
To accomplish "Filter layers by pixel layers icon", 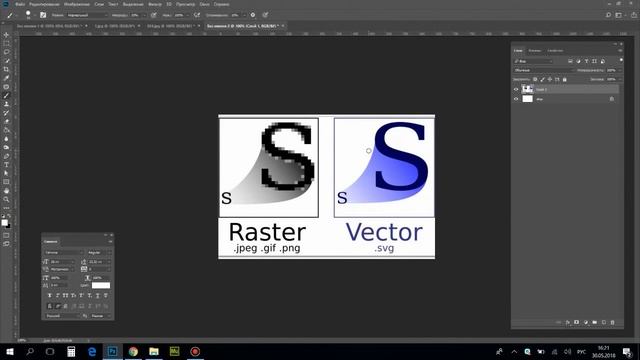I will (570, 61).
